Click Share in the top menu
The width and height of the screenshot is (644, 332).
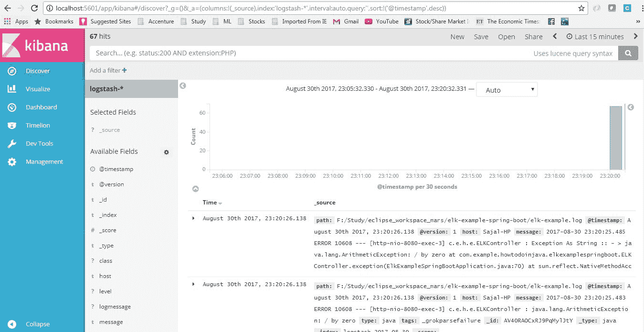[534, 37]
